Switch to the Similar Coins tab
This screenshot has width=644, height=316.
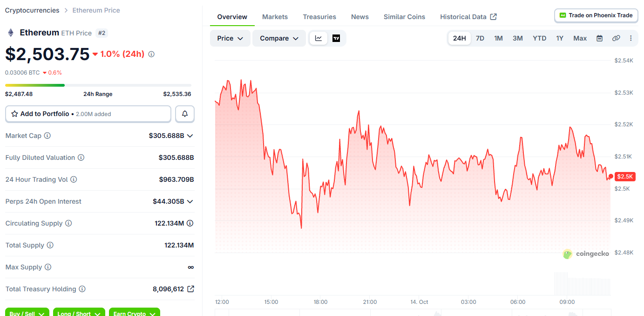pos(404,17)
